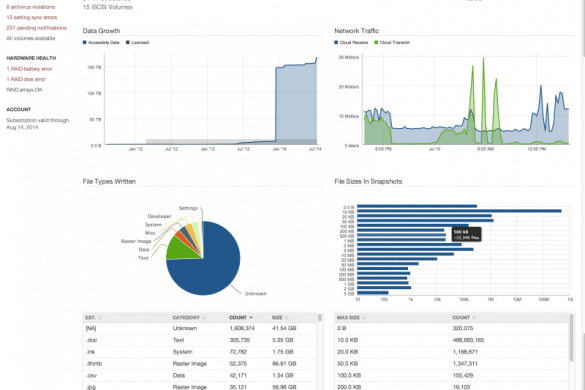Screen dimensions: 585x390
Task: Click the System category cell in .lnk row
Action: [x=182, y=352]
